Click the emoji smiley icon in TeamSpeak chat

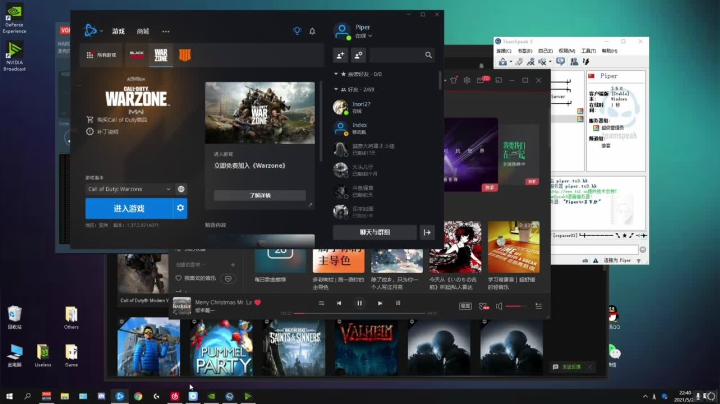pos(643,250)
